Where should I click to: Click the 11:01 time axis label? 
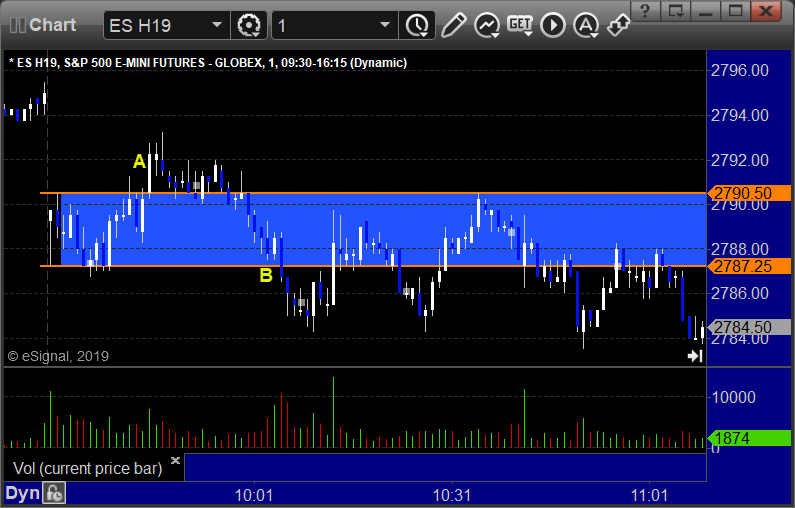point(649,495)
